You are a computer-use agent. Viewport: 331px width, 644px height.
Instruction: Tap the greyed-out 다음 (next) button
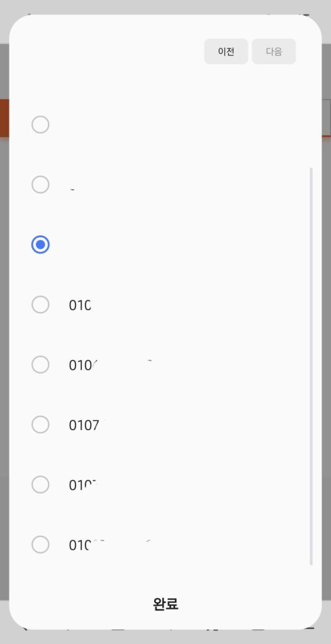pos(274,52)
